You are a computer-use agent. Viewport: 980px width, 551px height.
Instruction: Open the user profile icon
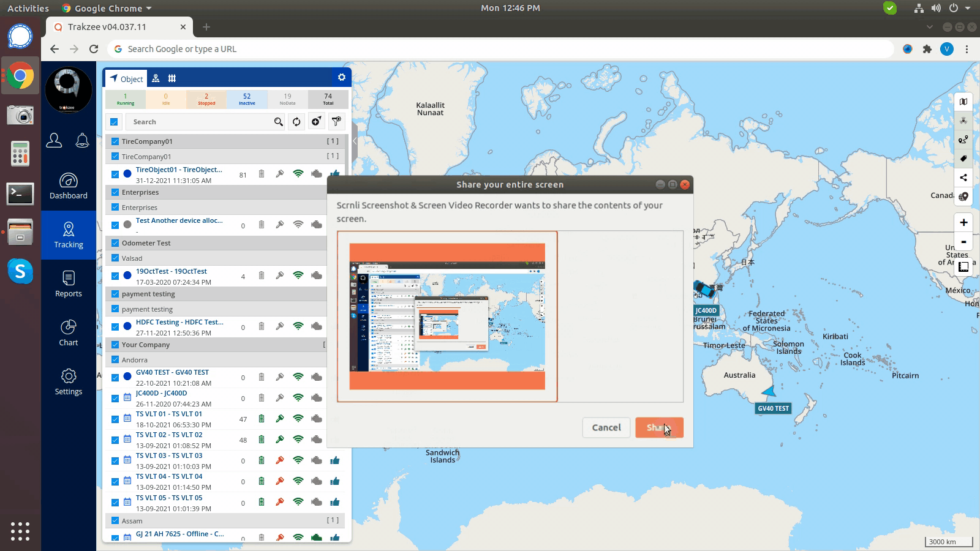pyautogui.click(x=54, y=141)
